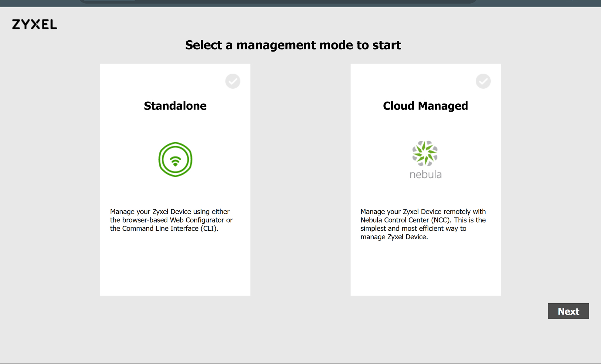Click the Zyxel logo
Screen dimensions: 601x364
[35, 25]
